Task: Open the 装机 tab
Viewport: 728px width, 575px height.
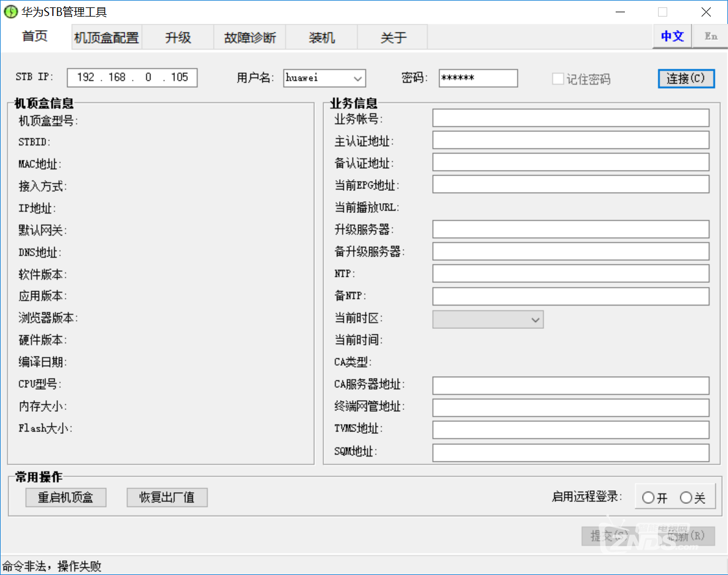Action: click(x=322, y=37)
